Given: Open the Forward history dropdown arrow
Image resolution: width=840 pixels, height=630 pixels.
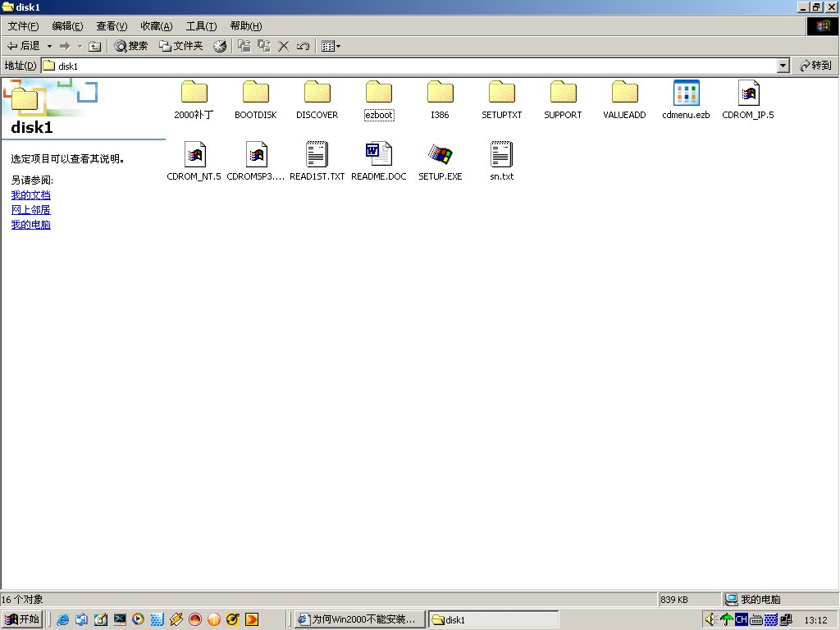Looking at the screenshot, I should click(80, 46).
